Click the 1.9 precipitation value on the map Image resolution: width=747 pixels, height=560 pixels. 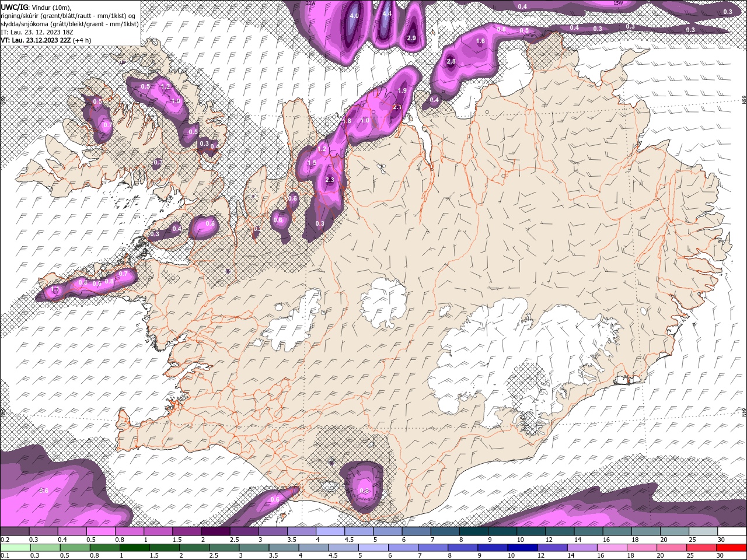402,90
